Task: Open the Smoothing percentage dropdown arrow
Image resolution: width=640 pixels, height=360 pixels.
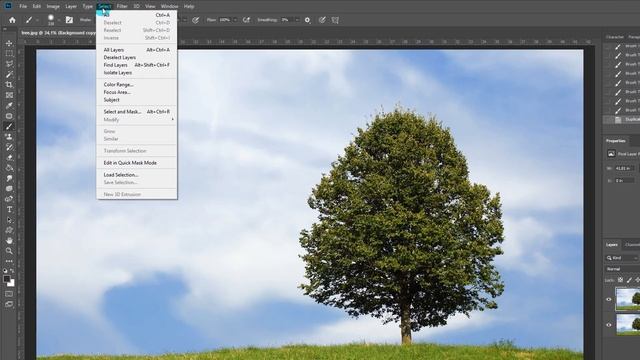Action: pos(297,20)
